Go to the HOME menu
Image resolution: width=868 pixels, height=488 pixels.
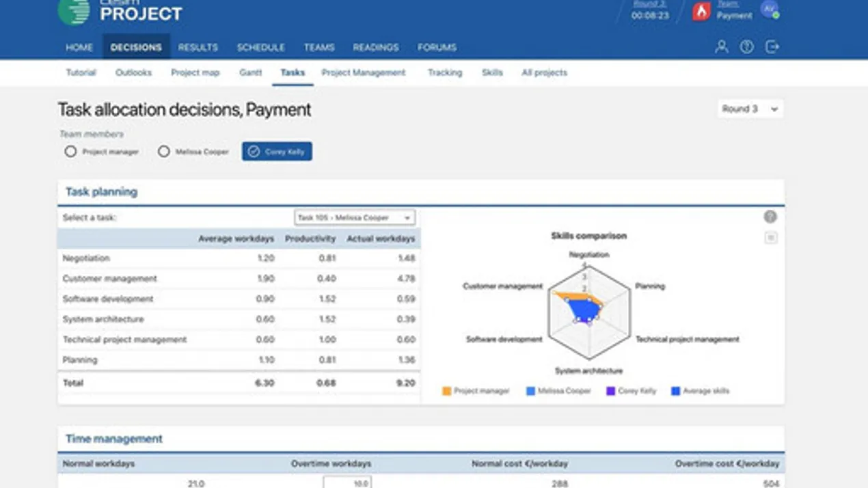click(x=79, y=47)
